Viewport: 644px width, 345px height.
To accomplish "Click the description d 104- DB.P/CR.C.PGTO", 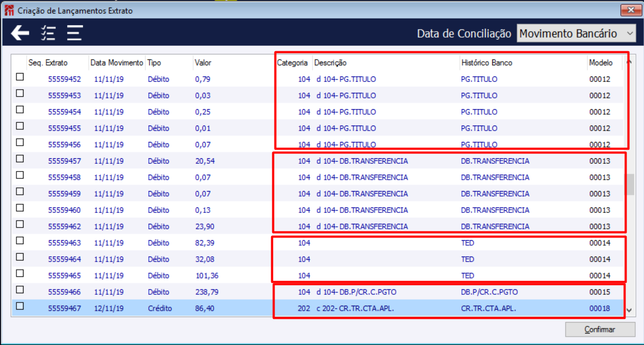I will (x=356, y=292).
